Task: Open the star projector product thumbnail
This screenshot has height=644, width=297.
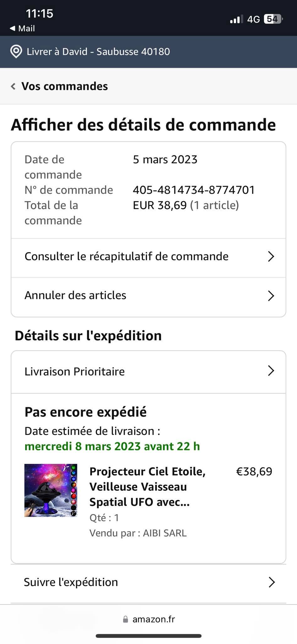Action: (x=51, y=490)
